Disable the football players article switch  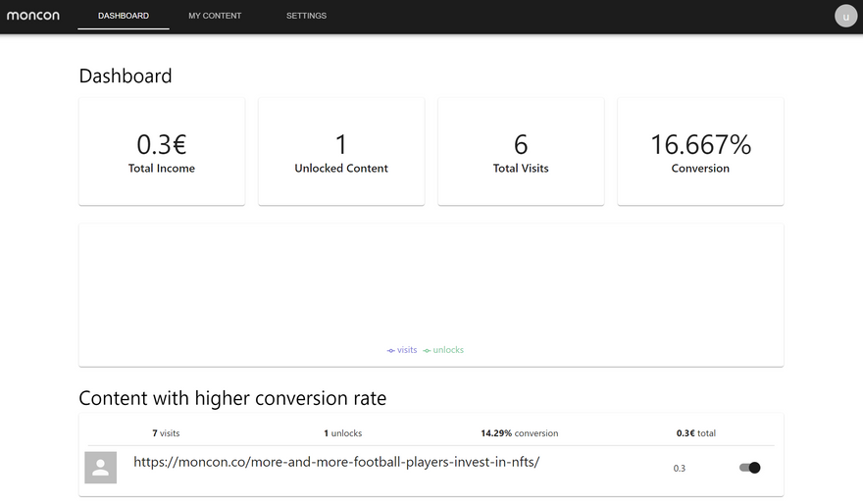coord(750,468)
